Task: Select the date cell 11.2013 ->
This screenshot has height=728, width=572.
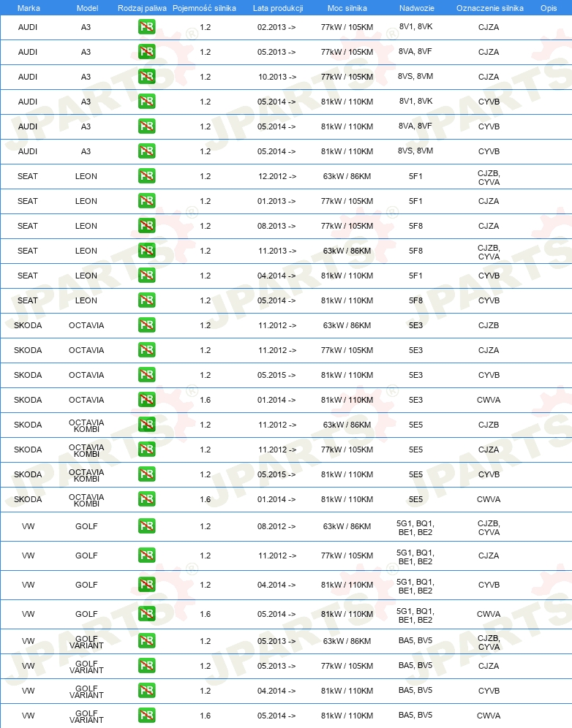Action: click(277, 251)
